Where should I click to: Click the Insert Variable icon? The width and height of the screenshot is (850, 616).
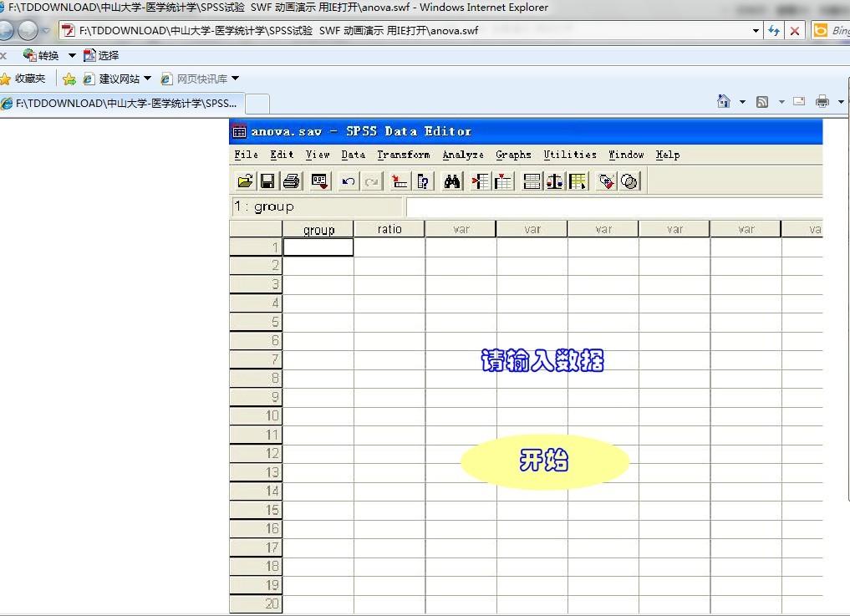click(504, 181)
